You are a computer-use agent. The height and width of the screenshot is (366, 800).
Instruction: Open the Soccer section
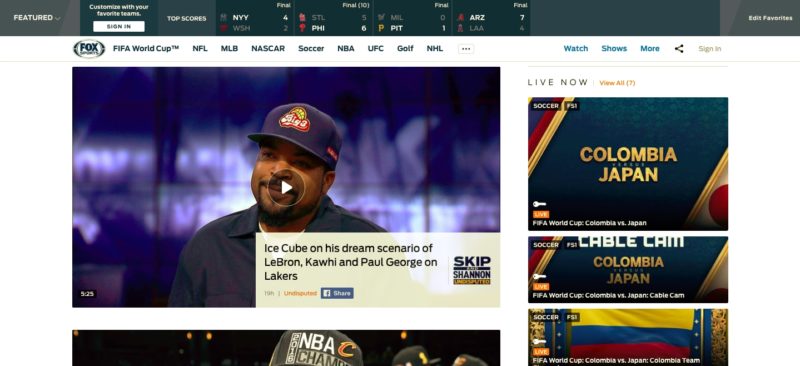coord(311,48)
